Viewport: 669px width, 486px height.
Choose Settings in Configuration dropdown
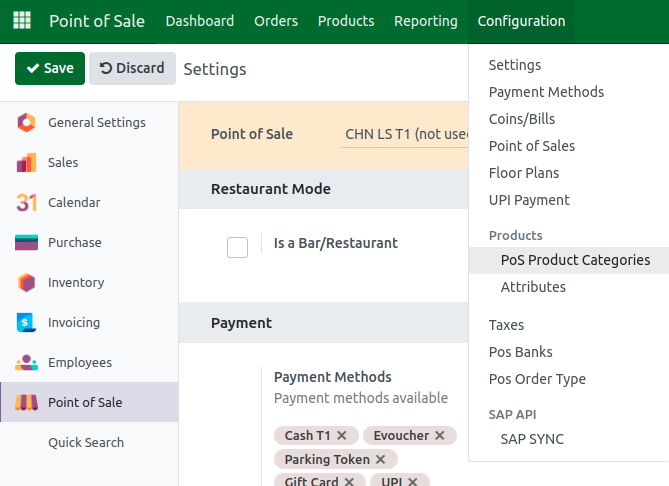pyautogui.click(x=515, y=65)
